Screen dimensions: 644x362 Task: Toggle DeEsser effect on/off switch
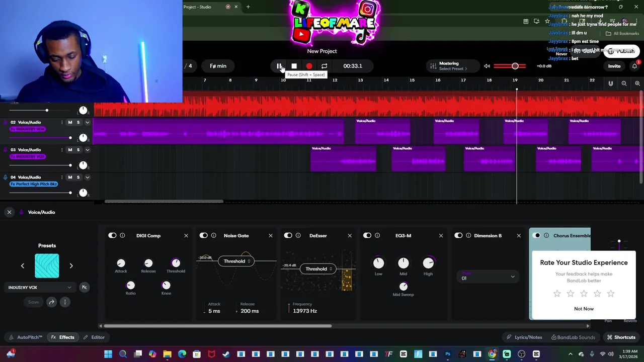288,235
